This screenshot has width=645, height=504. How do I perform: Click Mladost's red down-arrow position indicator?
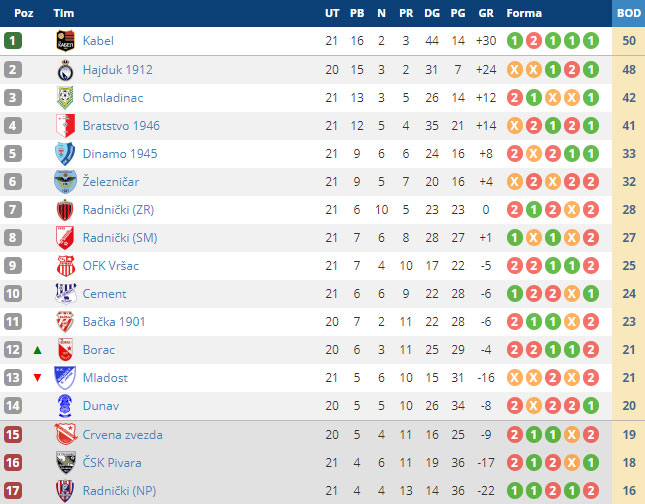38,378
